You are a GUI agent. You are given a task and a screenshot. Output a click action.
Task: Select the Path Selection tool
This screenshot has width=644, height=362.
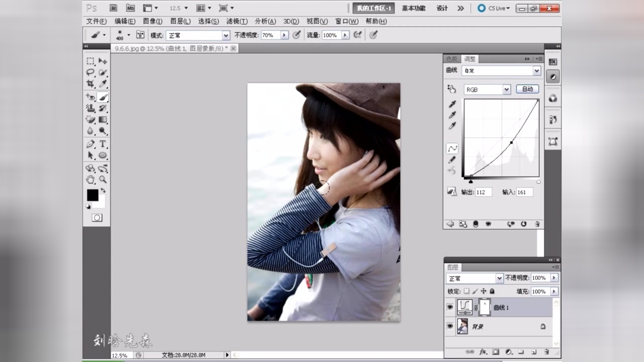[90, 156]
